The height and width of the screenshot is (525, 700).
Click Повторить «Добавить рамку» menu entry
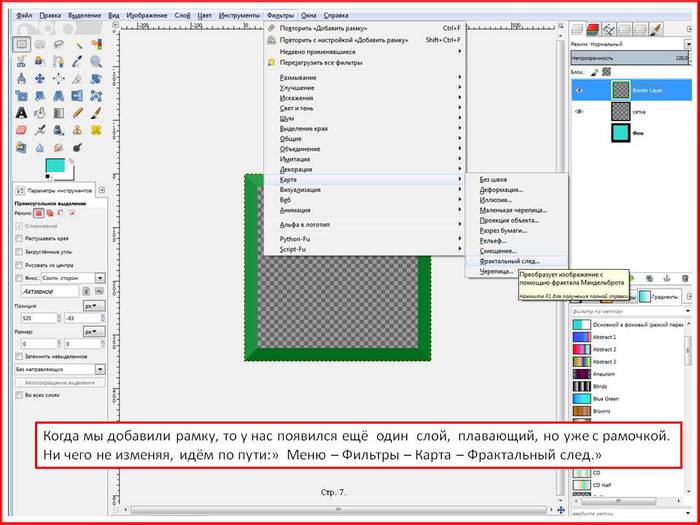coord(365,28)
